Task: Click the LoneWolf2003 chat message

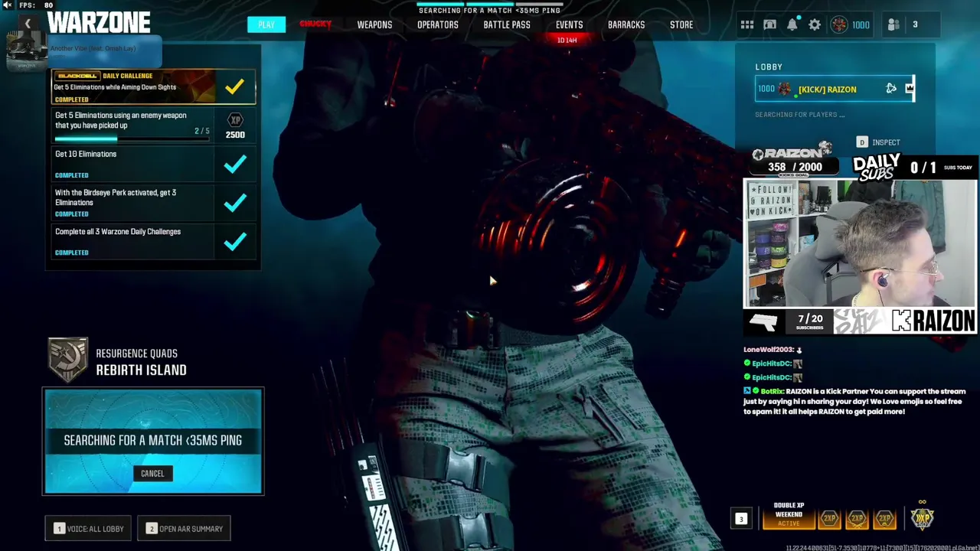Action: pyautogui.click(x=773, y=350)
